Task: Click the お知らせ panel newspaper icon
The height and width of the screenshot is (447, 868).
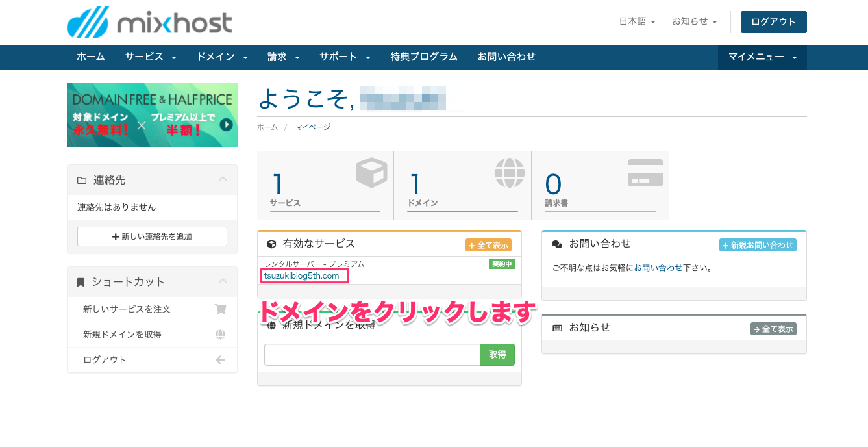Action: coord(556,328)
